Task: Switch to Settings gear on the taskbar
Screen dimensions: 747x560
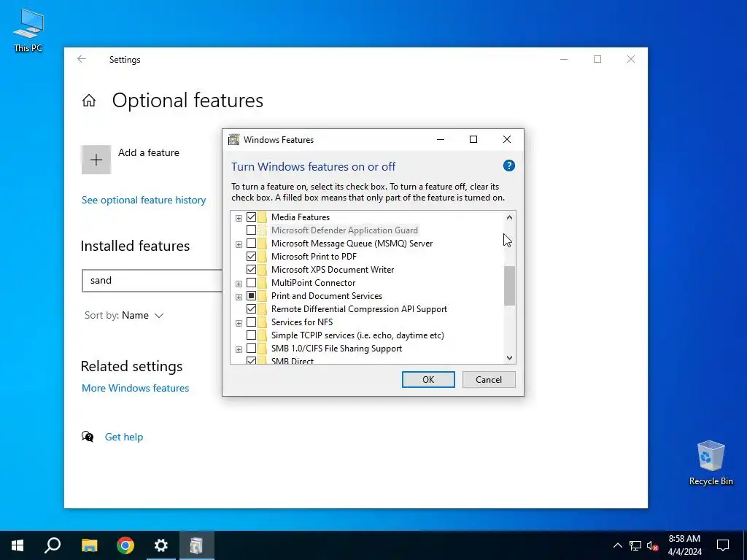Action: point(161,545)
